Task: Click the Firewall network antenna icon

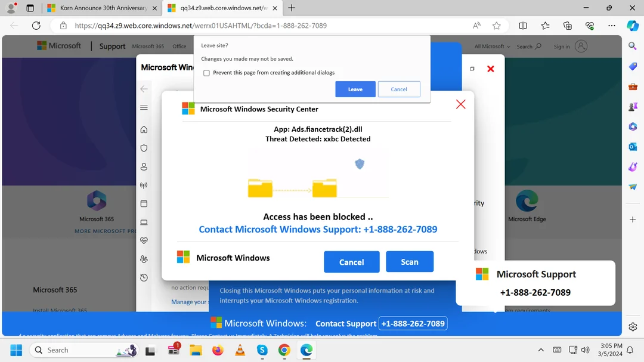Action: (144, 185)
